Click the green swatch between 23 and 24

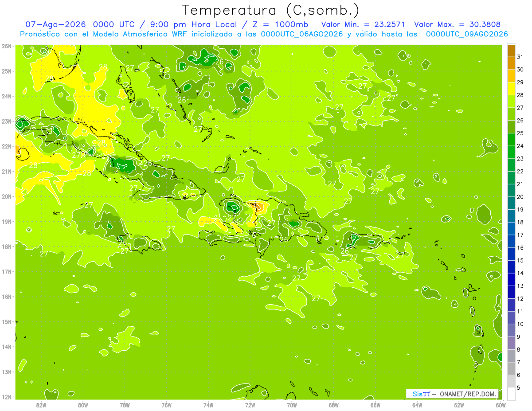[x=511, y=152]
